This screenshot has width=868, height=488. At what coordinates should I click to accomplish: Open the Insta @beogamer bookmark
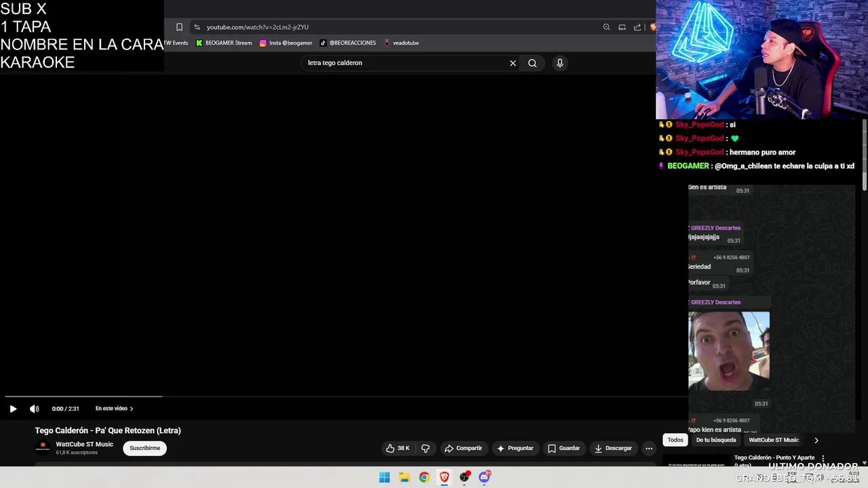tap(286, 43)
